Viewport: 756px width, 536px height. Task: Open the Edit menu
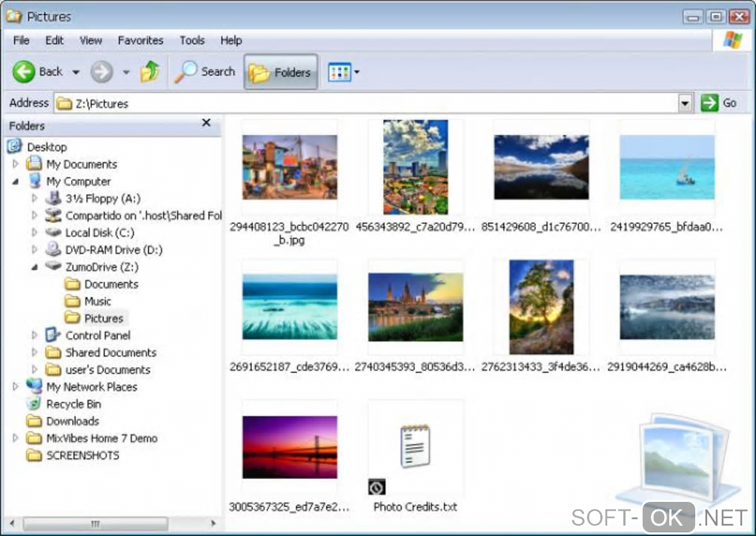55,41
